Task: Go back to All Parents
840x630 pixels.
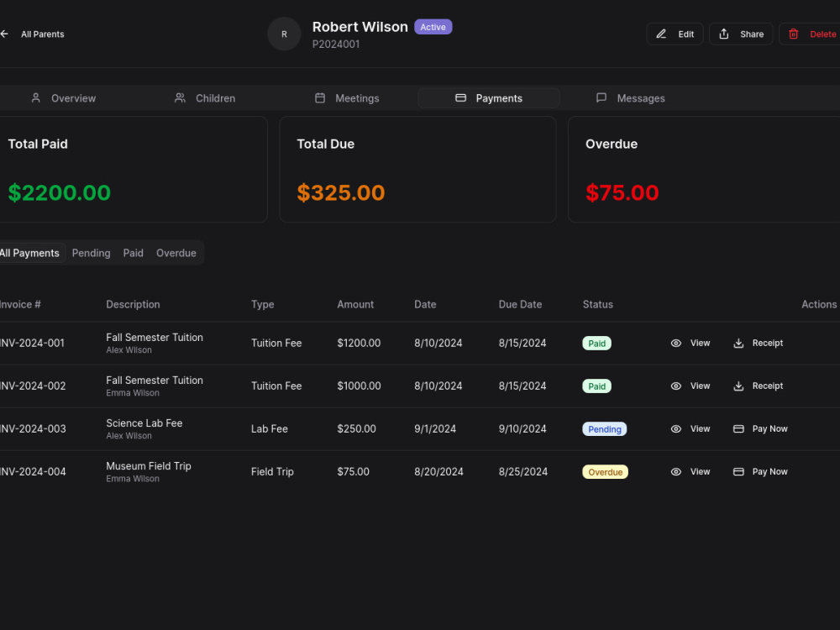Action: [x=42, y=34]
